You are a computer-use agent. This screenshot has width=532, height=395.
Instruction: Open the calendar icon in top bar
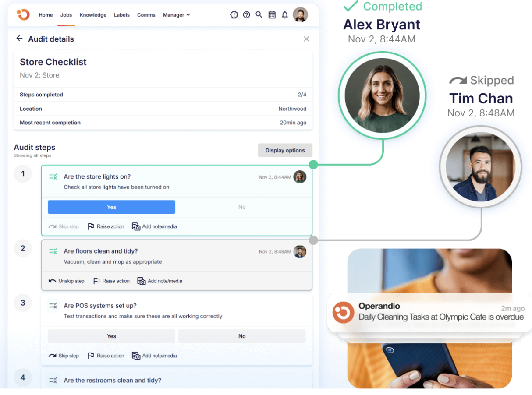coord(272,15)
